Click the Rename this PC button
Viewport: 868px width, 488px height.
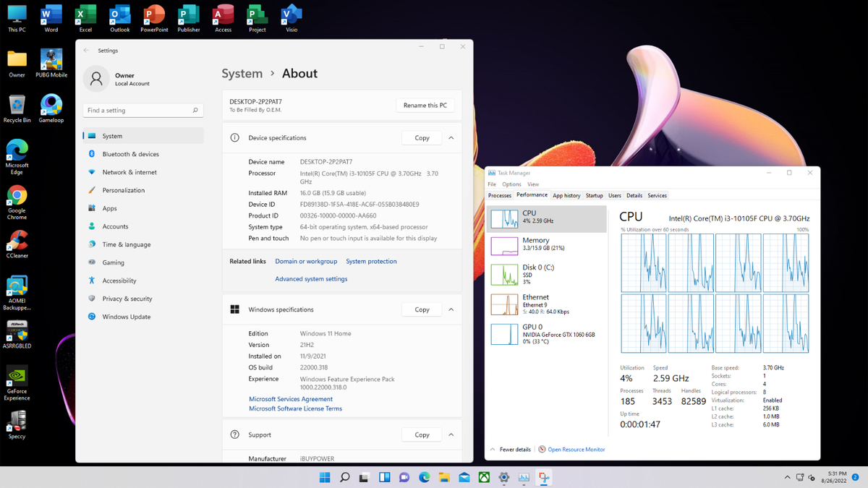point(425,106)
